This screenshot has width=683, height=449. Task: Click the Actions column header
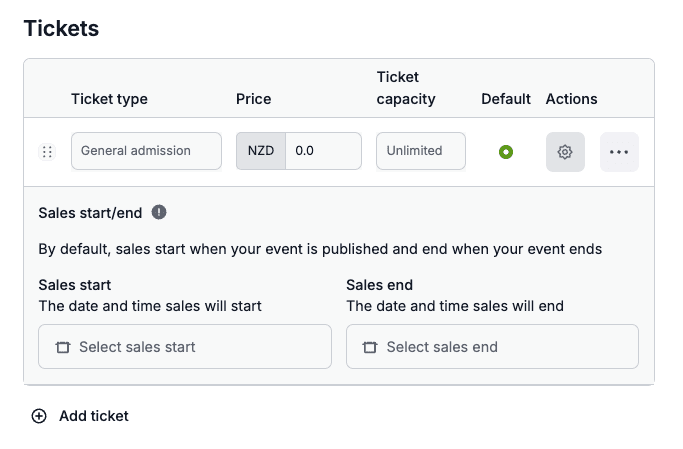click(572, 99)
